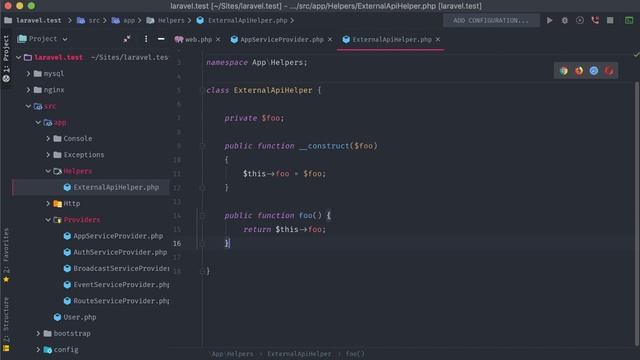Viewport: 640px width, 360px height.
Task: Click the Run with Coverage icon
Action: 580,20
